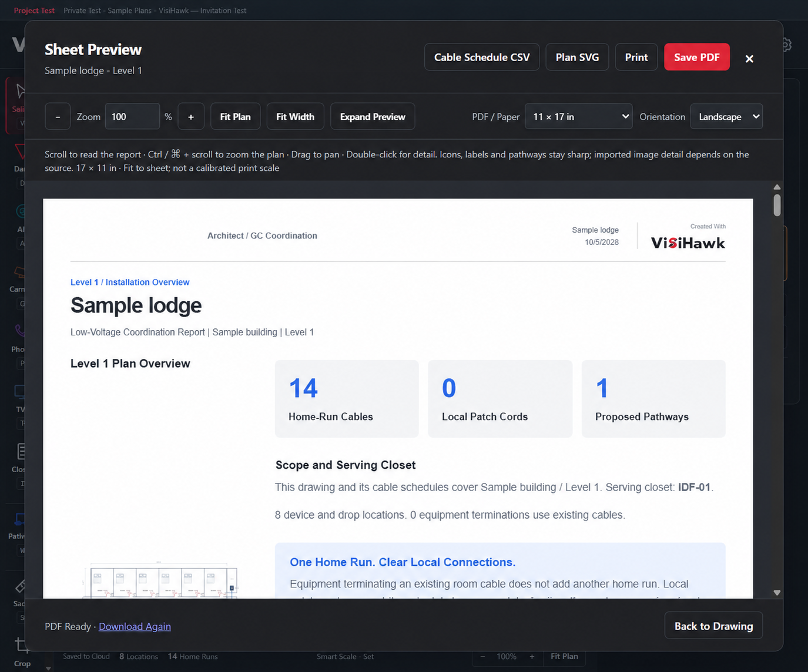Click 'Smart Scale - Set' in status bar
Image resolution: width=808 pixels, height=672 pixels.
[345, 657]
